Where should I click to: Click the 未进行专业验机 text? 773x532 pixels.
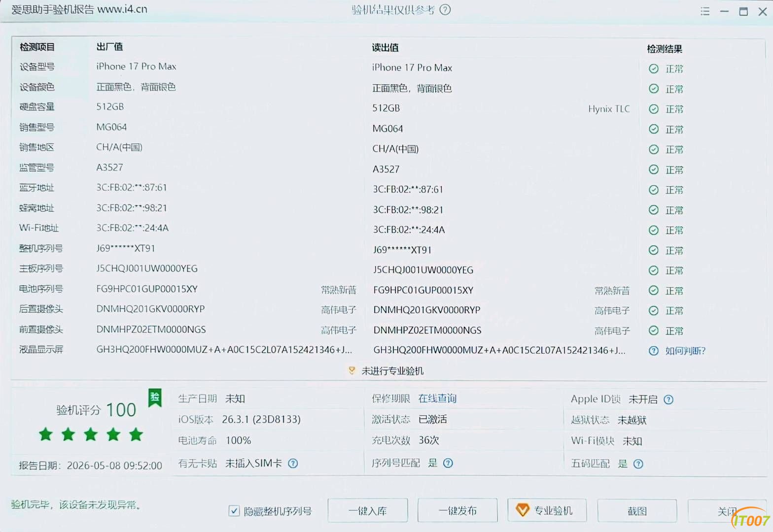[x=392, y=371]
